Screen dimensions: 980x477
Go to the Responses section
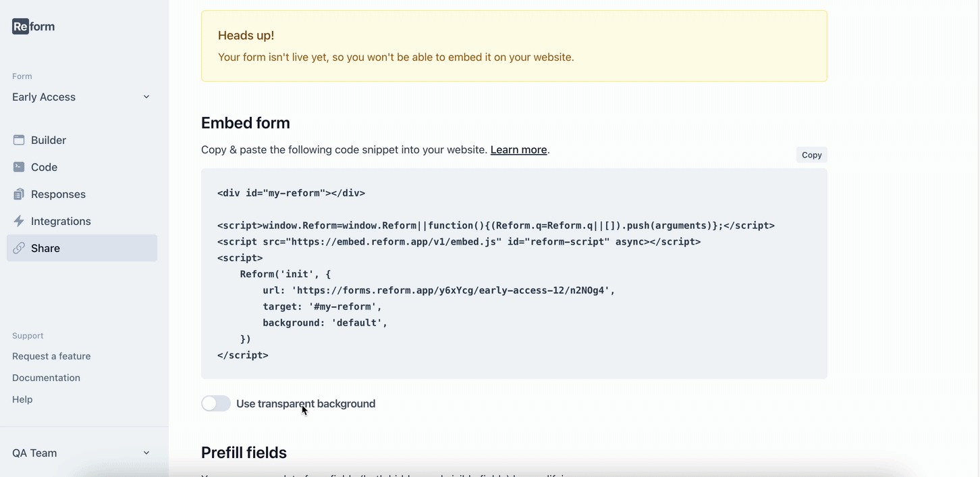pos(58,194)
